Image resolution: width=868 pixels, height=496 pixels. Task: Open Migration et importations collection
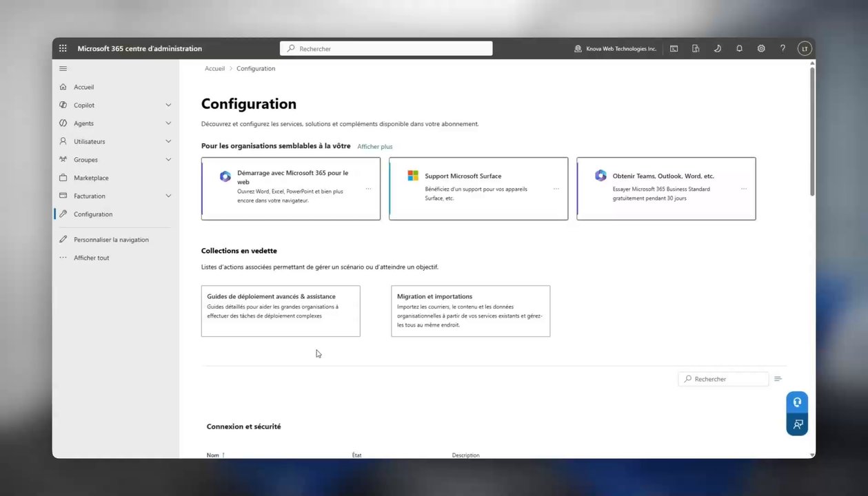tap(470, 311)
